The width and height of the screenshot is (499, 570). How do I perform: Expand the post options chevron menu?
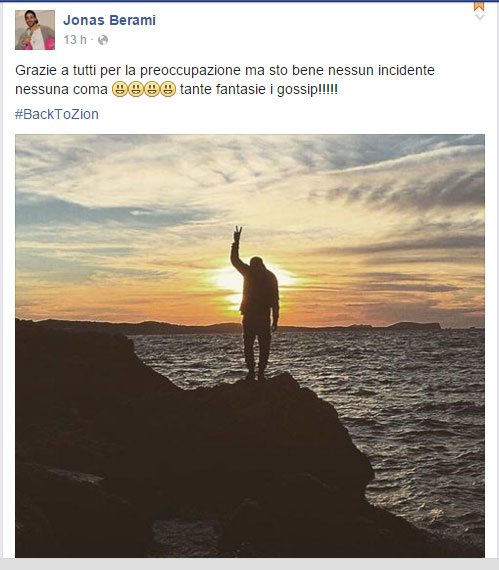point(479,17)
